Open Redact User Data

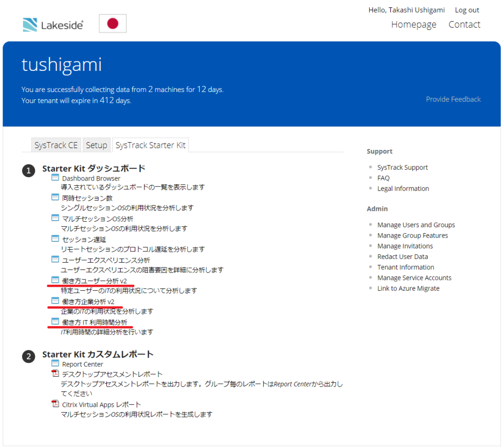[403, 257]
